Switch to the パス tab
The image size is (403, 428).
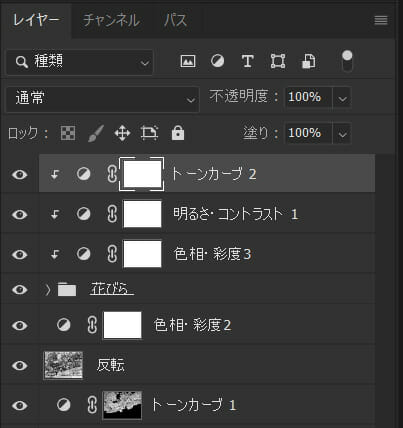point(175,20)
